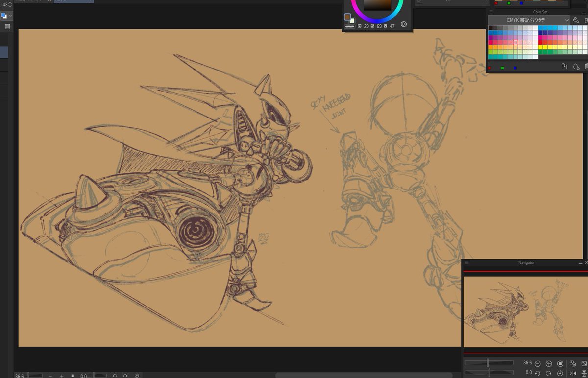
Task: Pick the highlighted pink swatch in Color Set
Action: [x=515, y=43]
